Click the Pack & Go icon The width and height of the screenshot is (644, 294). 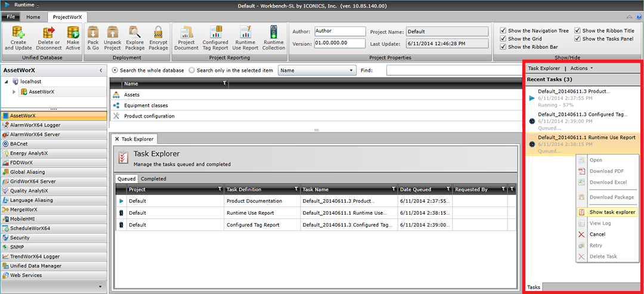tap(93, 33)
